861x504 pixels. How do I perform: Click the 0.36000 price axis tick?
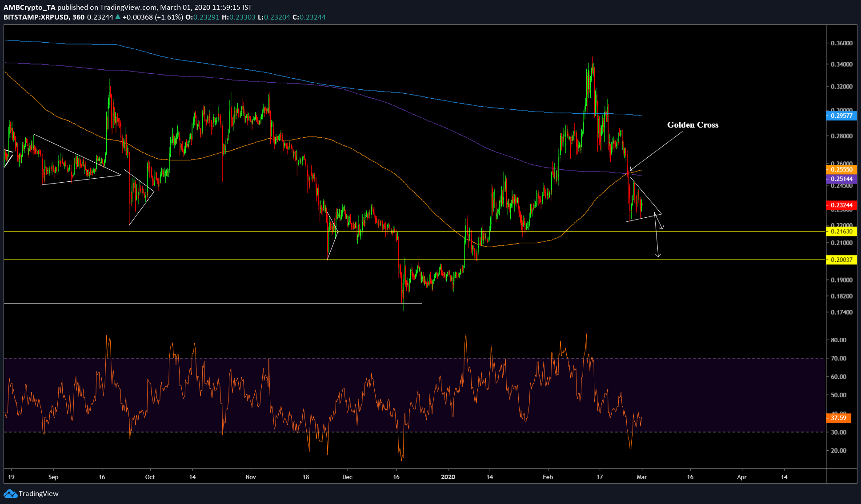(x=841, y=43)
